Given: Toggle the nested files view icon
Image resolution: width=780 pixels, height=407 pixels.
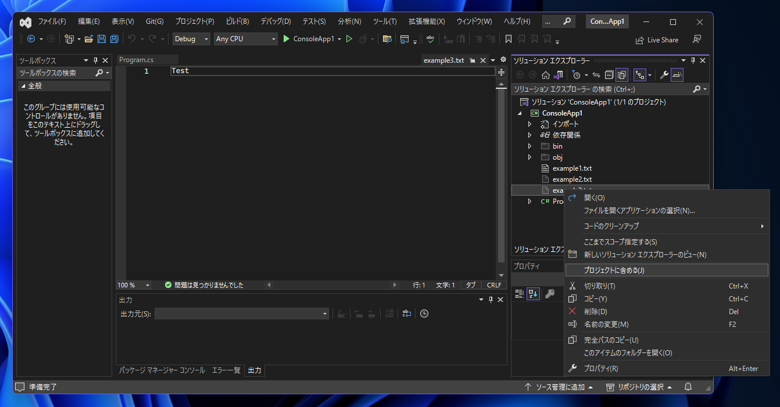Looking at the screenshot, I should tap(640, 75).
